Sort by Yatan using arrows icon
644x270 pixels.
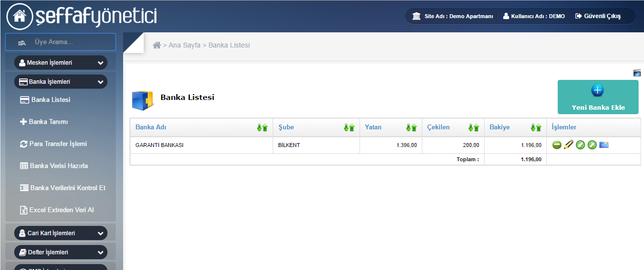coord(411,127)
